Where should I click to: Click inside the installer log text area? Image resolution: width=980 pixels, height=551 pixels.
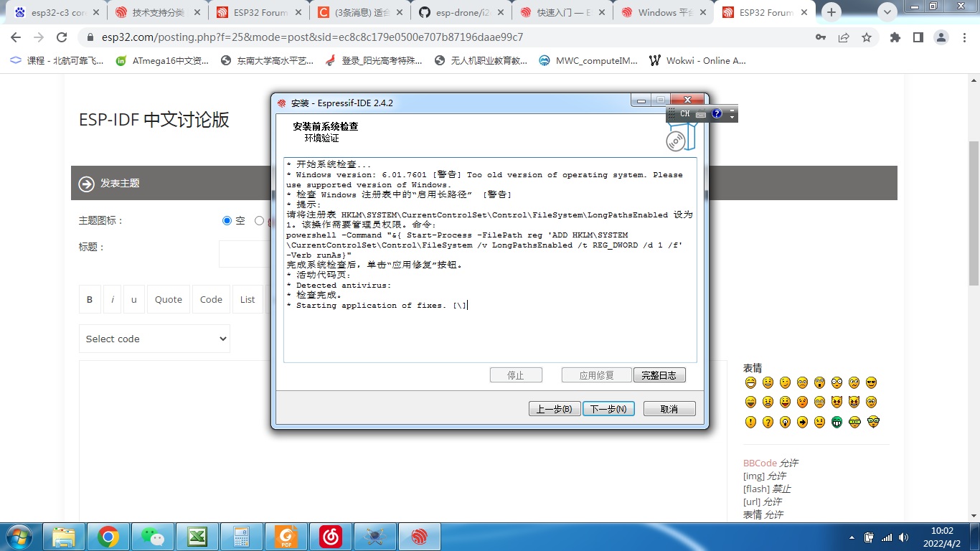click(490, 260)
